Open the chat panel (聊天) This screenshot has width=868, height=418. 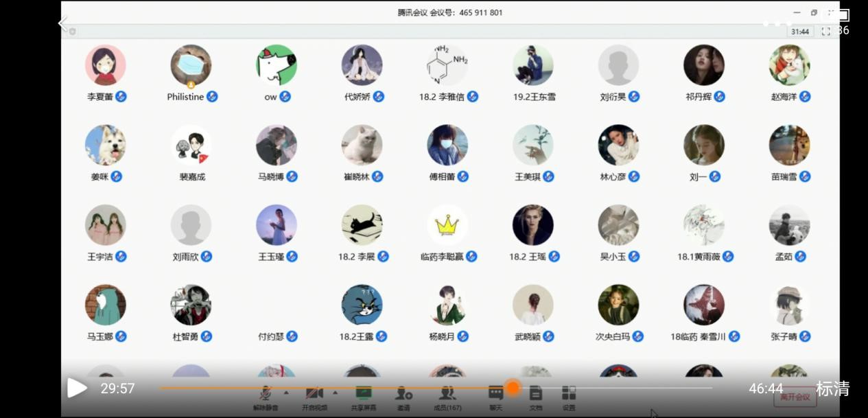495,394
